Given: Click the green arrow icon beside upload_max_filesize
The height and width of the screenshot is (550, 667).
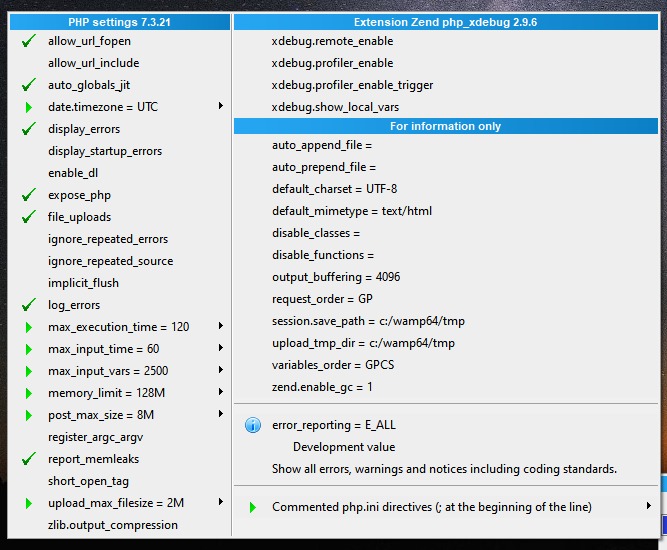Looking at the screenshot, I should coord(28,503).
